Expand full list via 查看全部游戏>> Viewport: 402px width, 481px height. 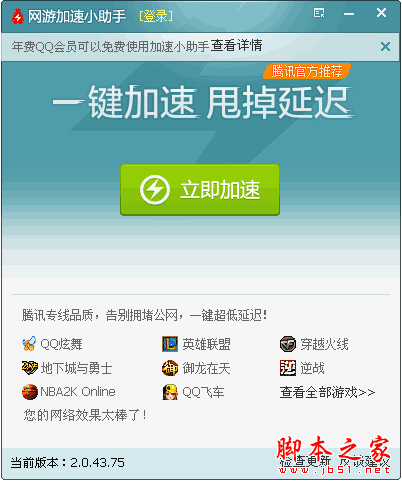click(327, 392)
